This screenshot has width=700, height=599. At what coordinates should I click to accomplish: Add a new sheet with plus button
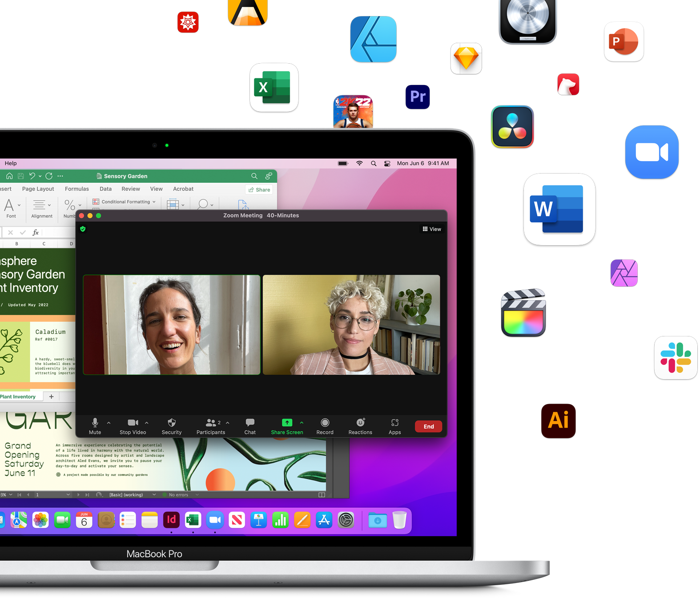click(x=51, y=397)
